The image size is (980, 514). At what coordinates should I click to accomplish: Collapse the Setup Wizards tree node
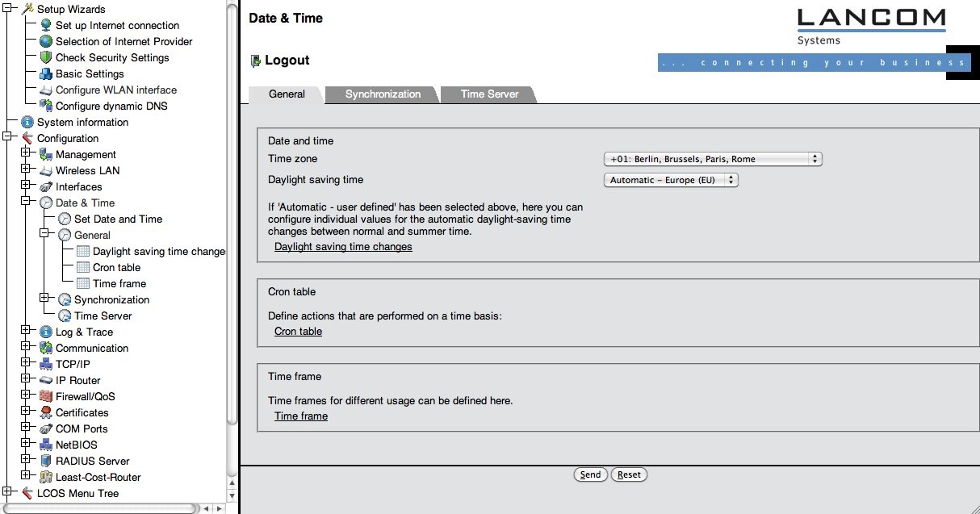click(x=7, y=7)
